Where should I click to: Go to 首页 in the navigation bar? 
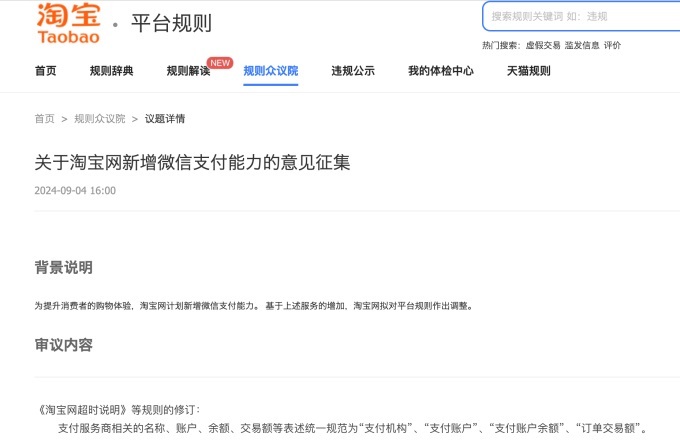click(x=45, y=71)
